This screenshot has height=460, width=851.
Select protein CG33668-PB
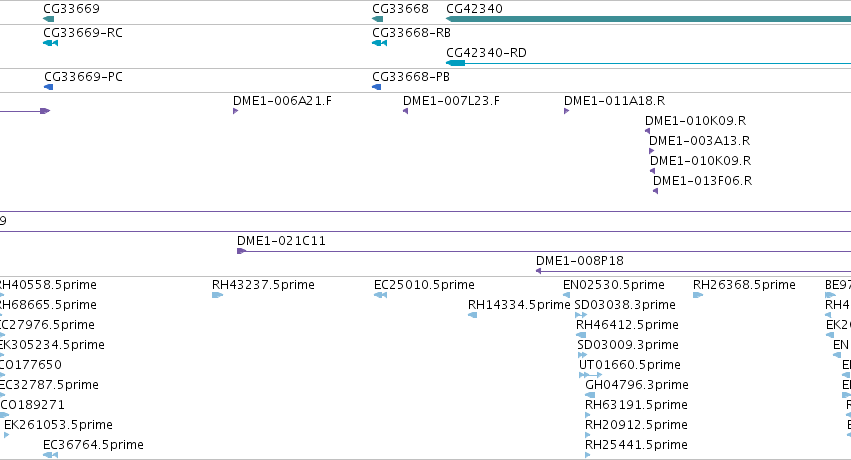(411, 76)
